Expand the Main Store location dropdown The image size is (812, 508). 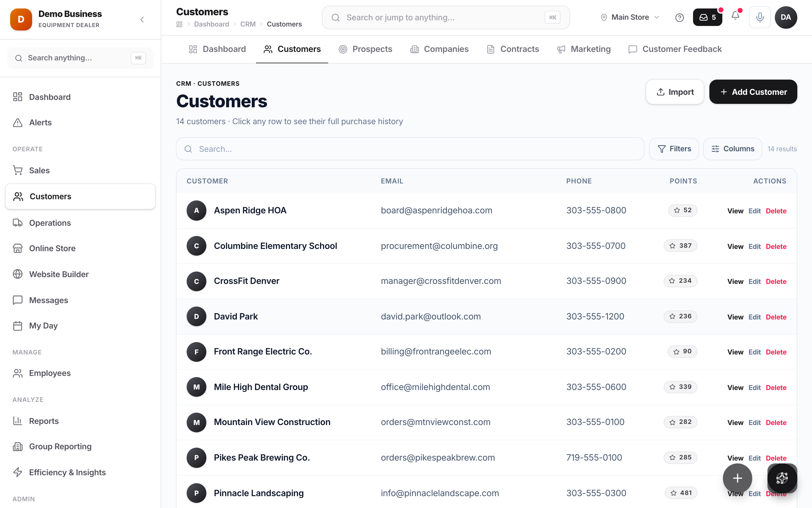click(x=630, y=17)
